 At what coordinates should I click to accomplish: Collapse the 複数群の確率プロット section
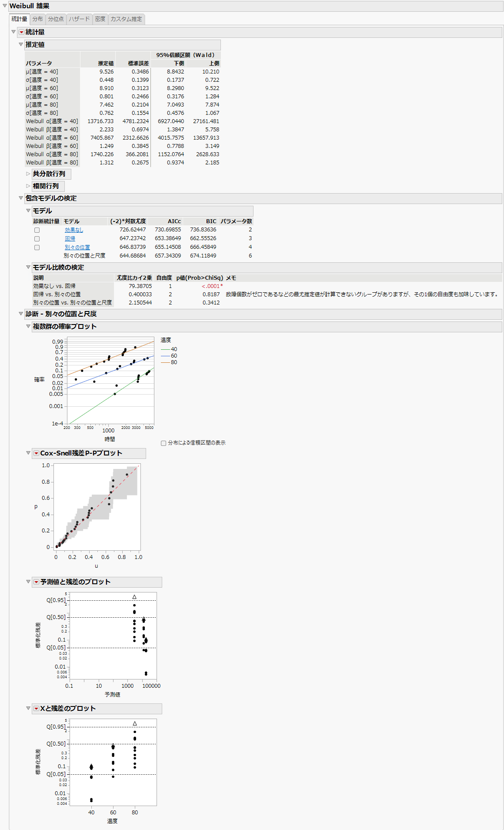point(28,326)
